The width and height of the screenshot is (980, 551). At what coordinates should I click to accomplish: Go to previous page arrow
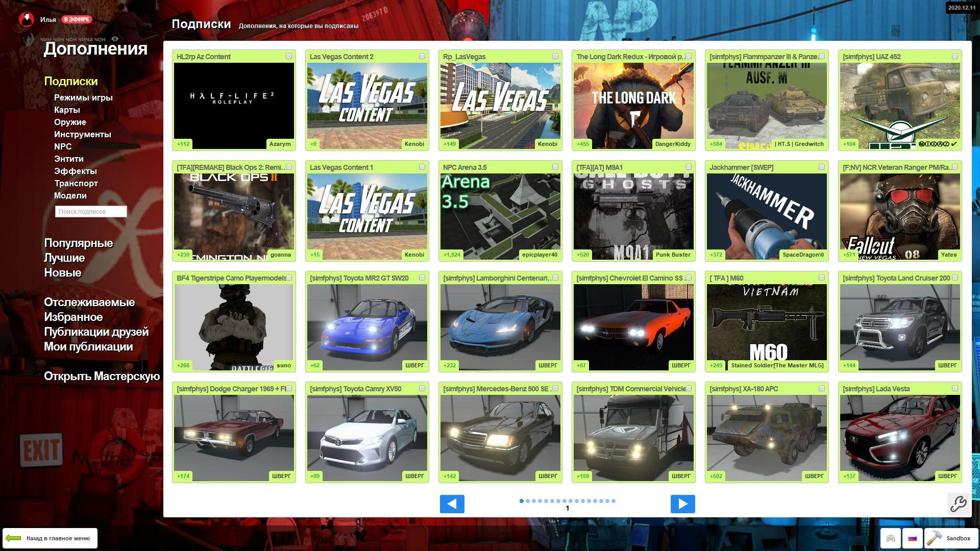click(x=452, y=504)
